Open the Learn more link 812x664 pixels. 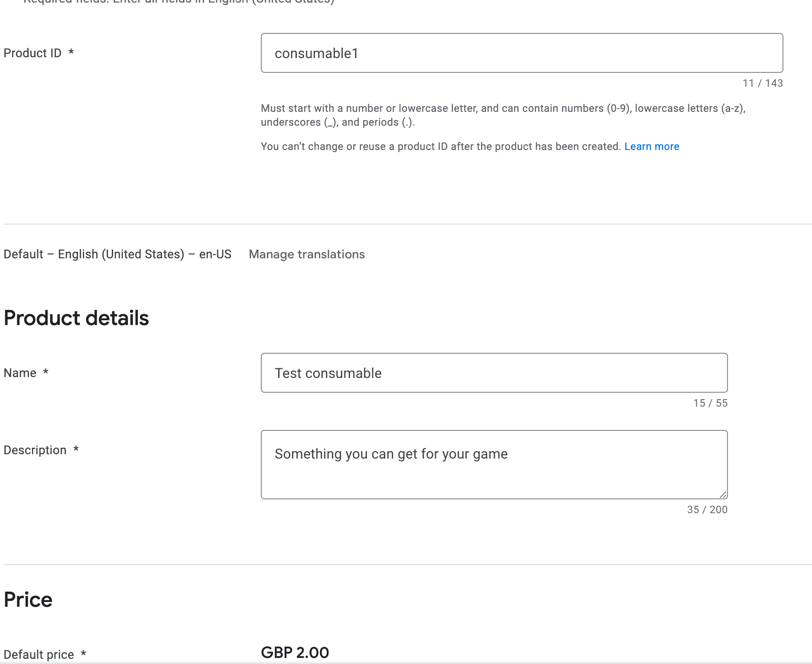point(651,146)
